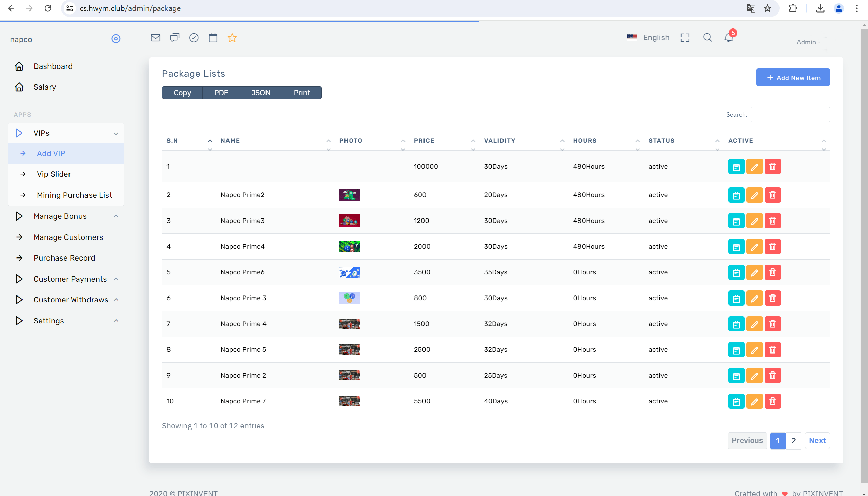
Task: Toggle the sidebar collapse circle next to napco
Action: 116,39
